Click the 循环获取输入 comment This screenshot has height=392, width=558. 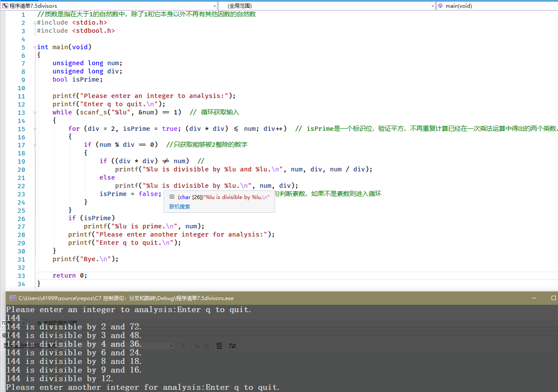(214, 112)
